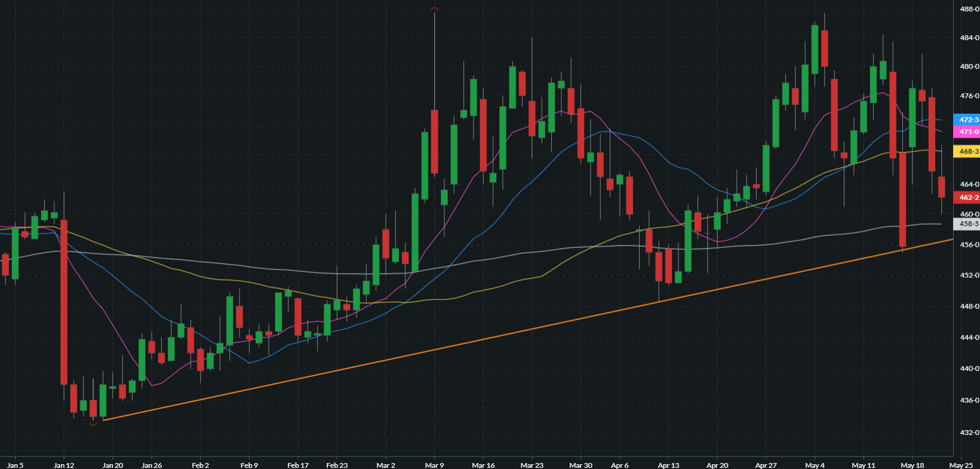Select the tall red Jan 12 candlestick
The height and width of the screenshot is (469, 980).
click(64, 302)
